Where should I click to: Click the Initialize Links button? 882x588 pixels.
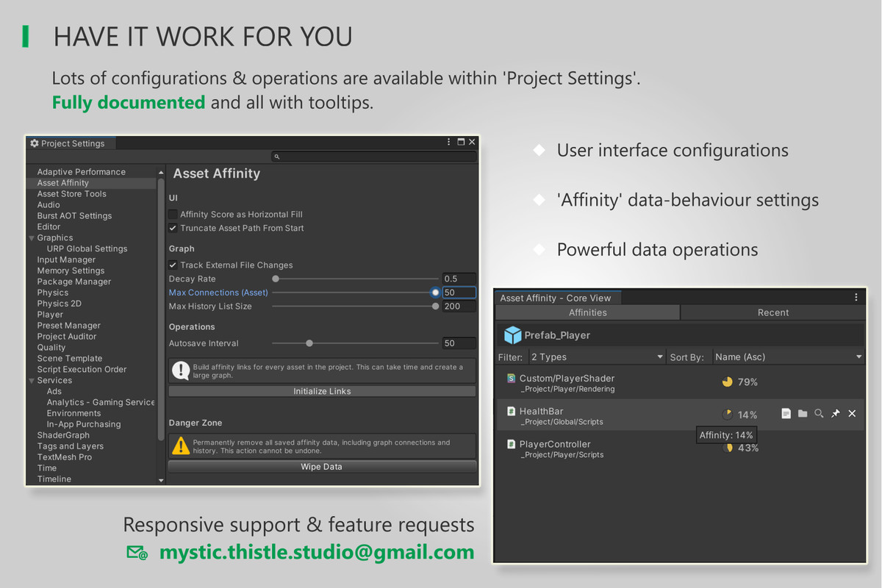click(322, 392)
